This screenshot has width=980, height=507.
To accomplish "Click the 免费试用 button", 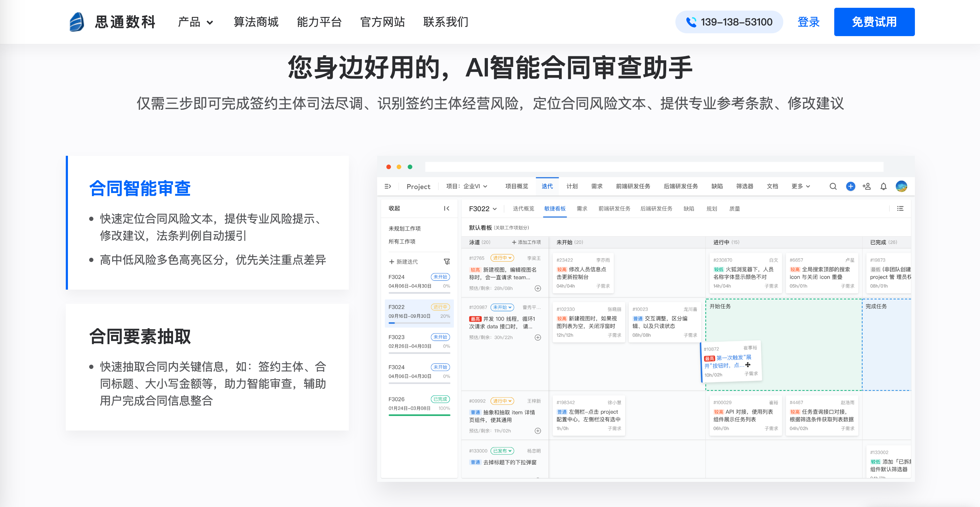I will click(874, 22).
